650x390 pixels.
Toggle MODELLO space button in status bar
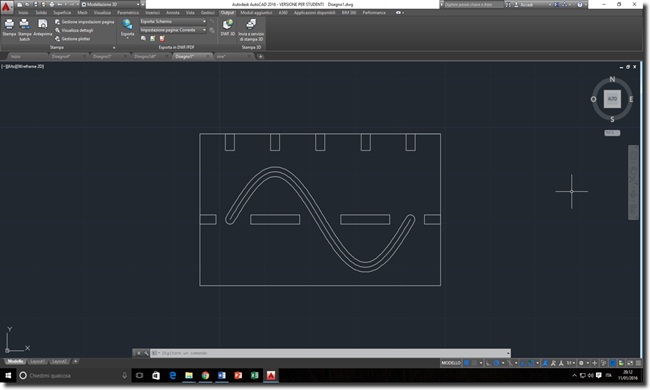coord(451,363)
